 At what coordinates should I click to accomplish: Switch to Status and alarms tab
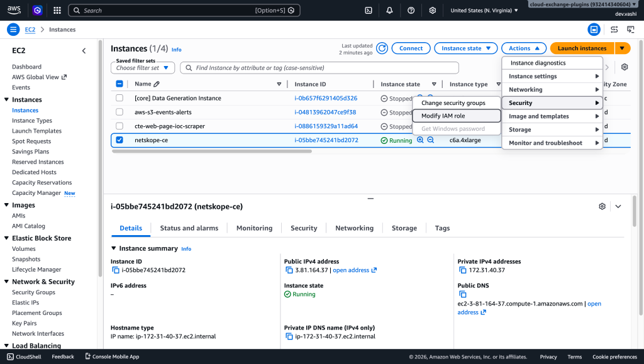189,228
